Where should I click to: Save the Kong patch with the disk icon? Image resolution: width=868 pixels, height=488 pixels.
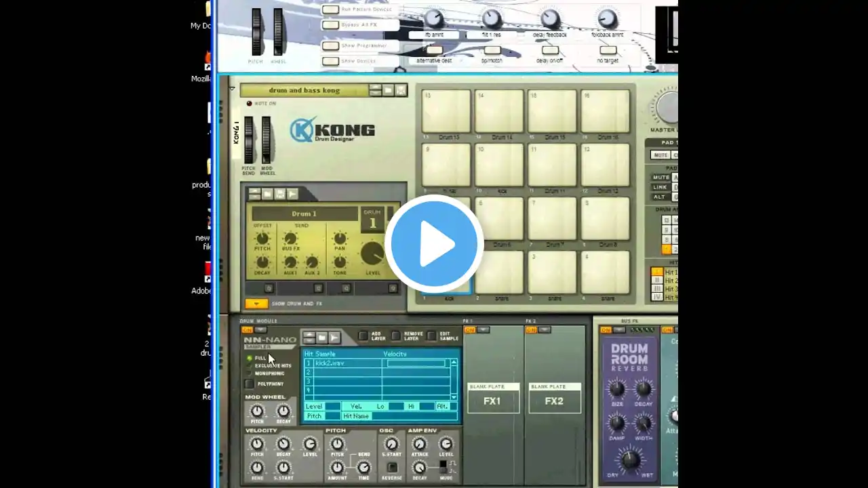(401, 90)
